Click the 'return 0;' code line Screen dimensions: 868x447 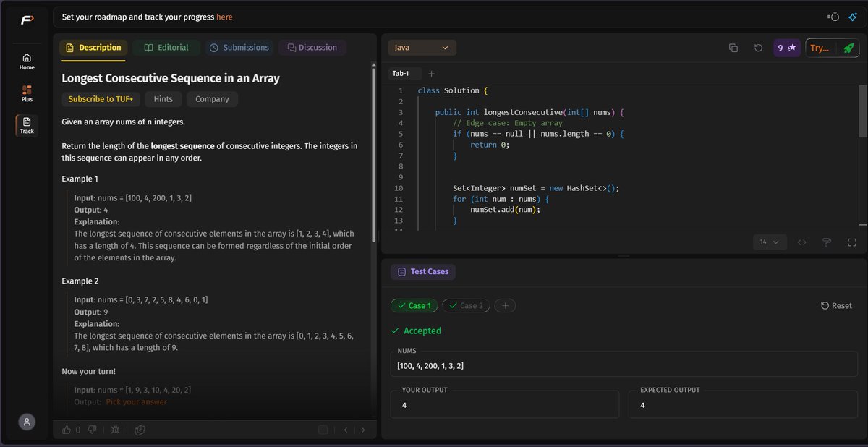click(490, 145)
